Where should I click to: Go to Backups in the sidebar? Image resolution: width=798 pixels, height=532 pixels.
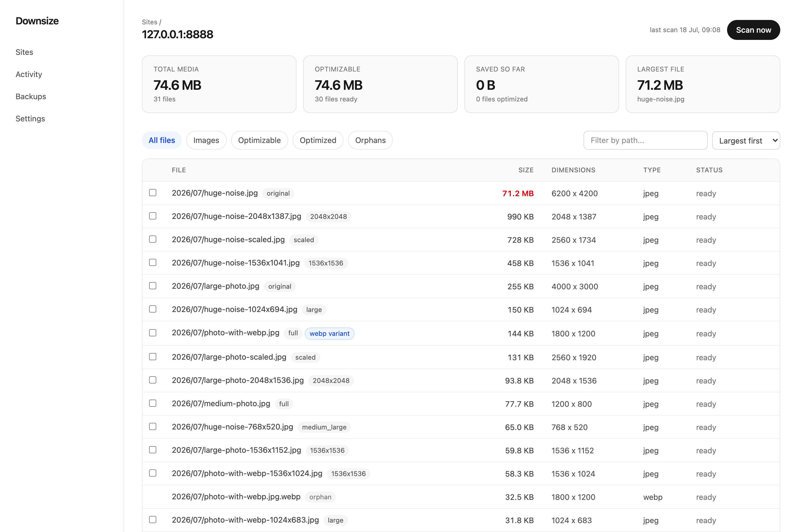point(31,96)
